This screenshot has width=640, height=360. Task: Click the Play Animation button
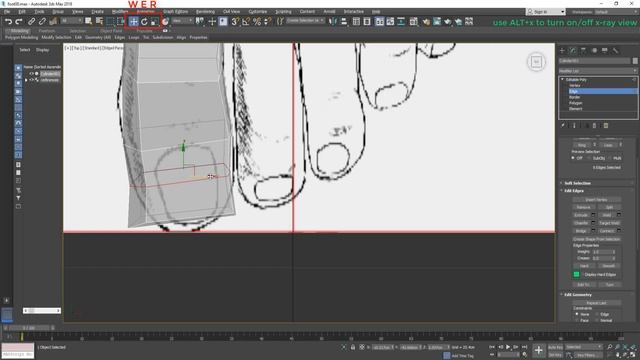508,347
